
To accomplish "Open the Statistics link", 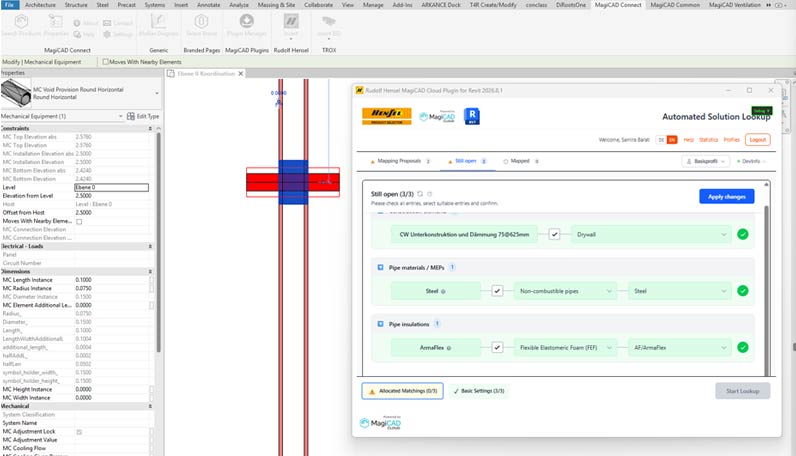I will 708,140.
